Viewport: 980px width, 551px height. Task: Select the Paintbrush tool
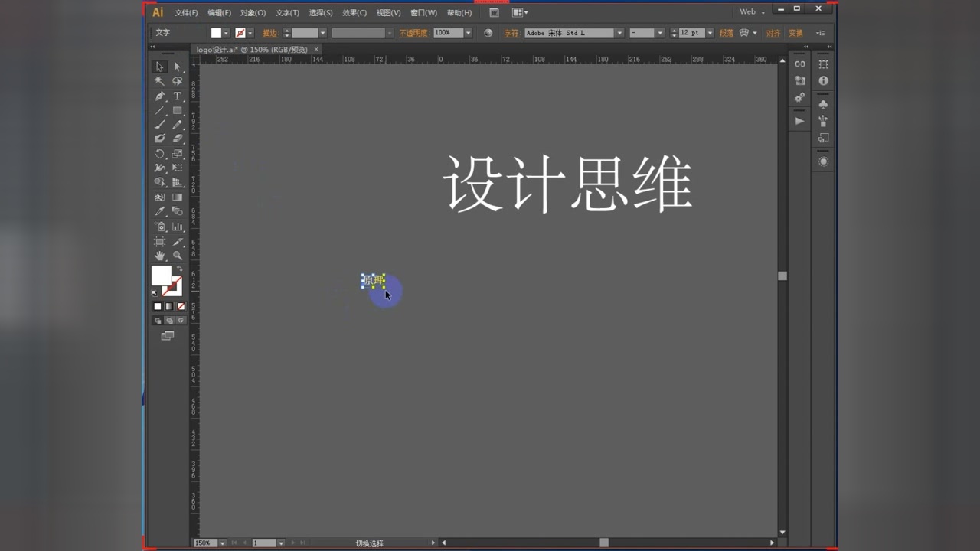(160, 125)
